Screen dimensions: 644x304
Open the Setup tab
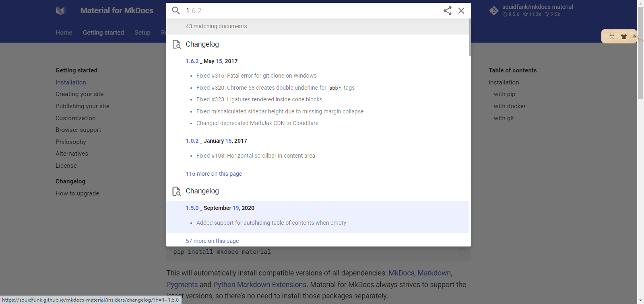[x=142, y=33]
